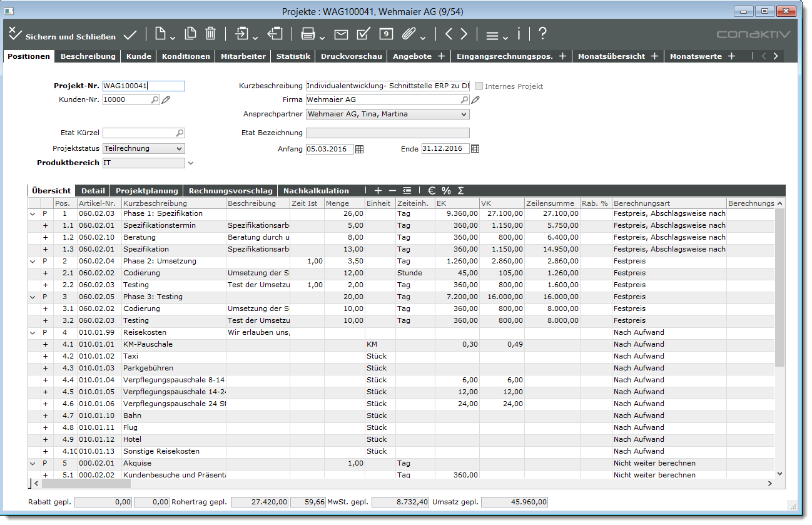Open calendar picker next to Anfang date
The width and height of the screenshot is (812, 525).
click(x=359, y=149)
